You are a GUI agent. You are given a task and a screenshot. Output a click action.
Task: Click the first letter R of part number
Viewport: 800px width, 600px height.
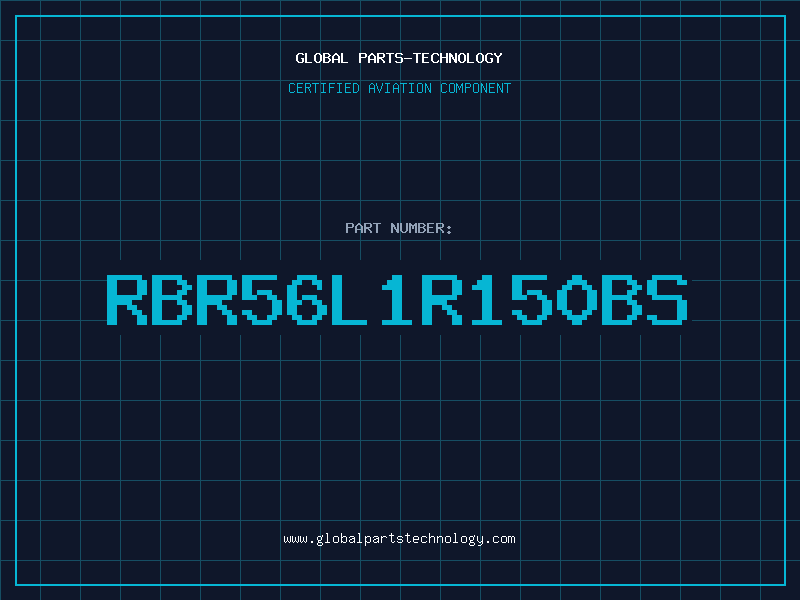click(127, 300)
